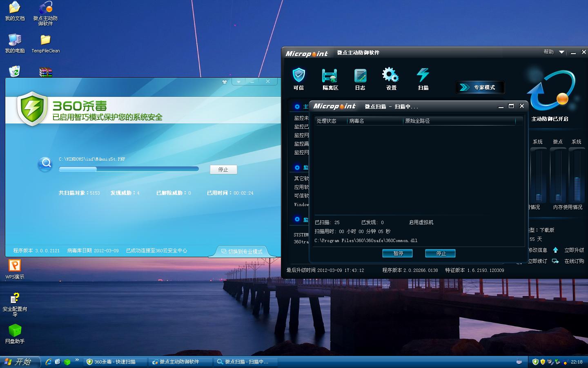588x368 pixels.
Task: Click the 扫描 lightning scan icon in Micropoint
Action: (x=423, y=79)
